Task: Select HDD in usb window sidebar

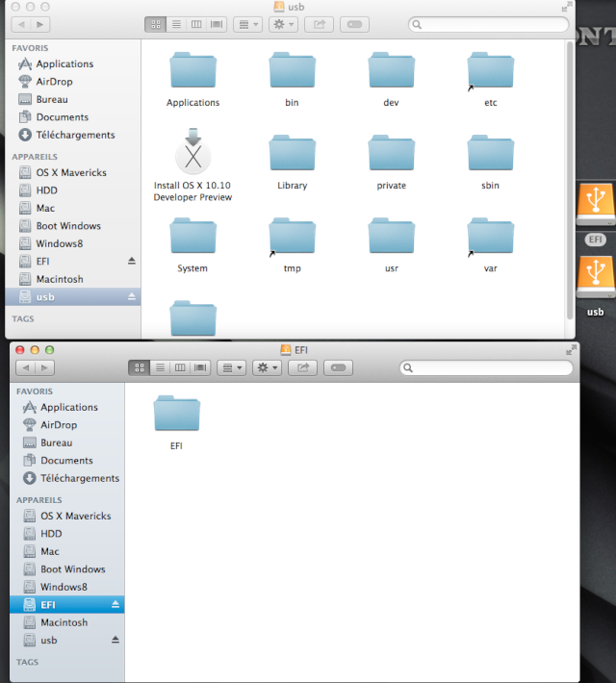Action: [x=73, y=190]
